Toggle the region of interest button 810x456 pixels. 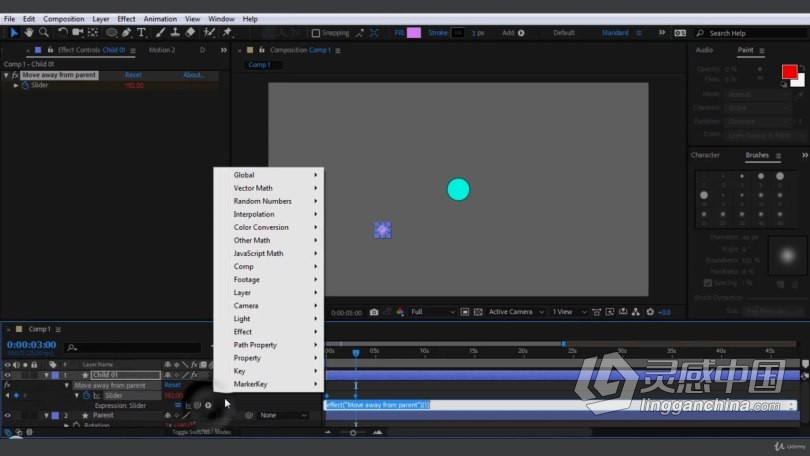coord(464,312)
